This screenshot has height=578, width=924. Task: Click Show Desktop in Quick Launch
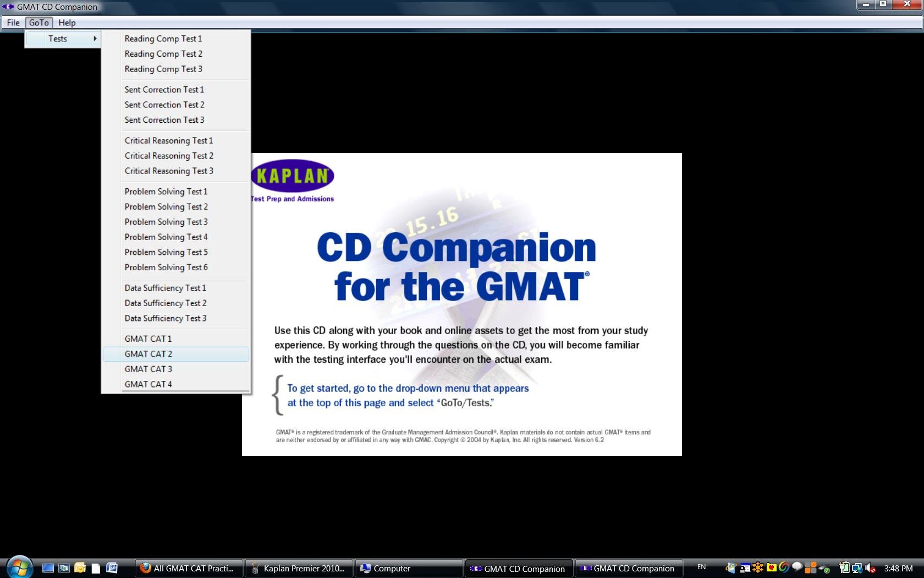click(x=48, y=568)
